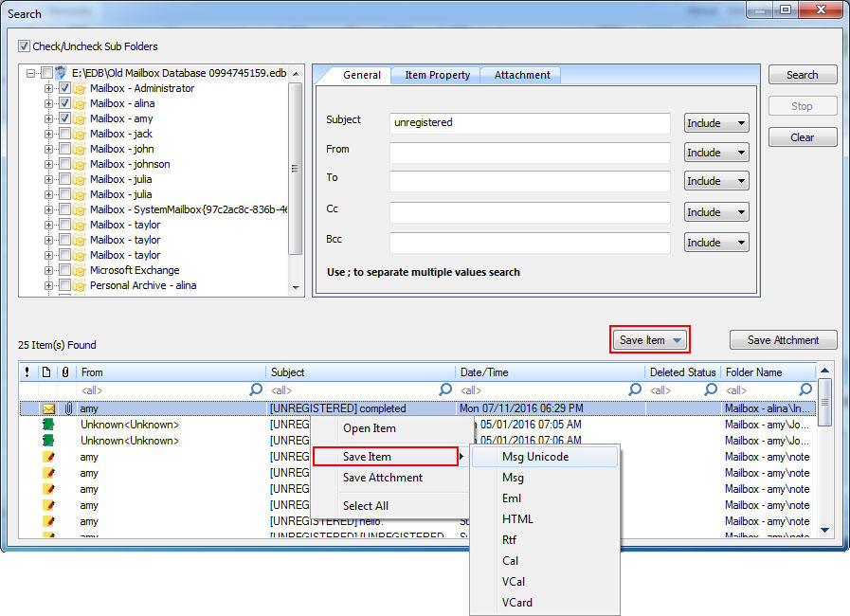Viewport: 850px width, 616px height.
Task: Switch to the Item Property tab
Action: coord(437,75)
